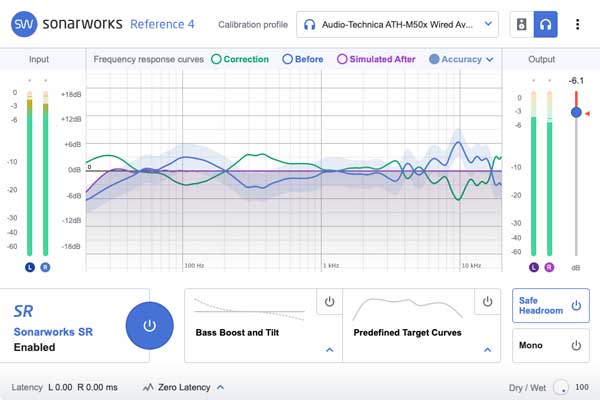This screenshot has width=600, height=400.
Task: Toggle the Simulated After curve
Action: click(342, 59)
